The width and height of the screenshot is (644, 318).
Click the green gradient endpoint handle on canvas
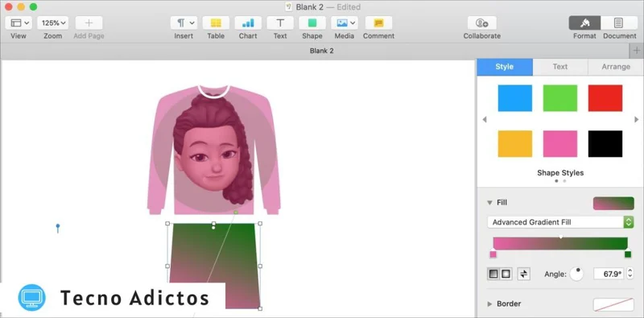click(236, 212)
